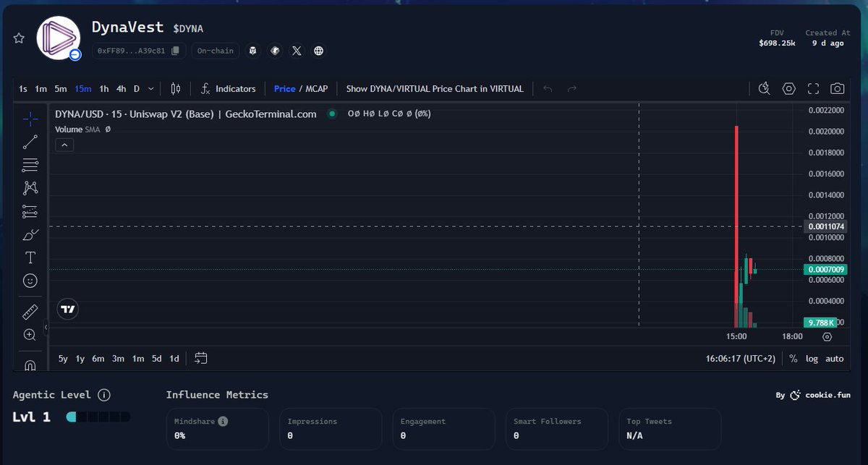The width and height of the screenshot is (868, 465).
Task: Set interval to 1m in top toolbar
Action: (x=41, y=89)
